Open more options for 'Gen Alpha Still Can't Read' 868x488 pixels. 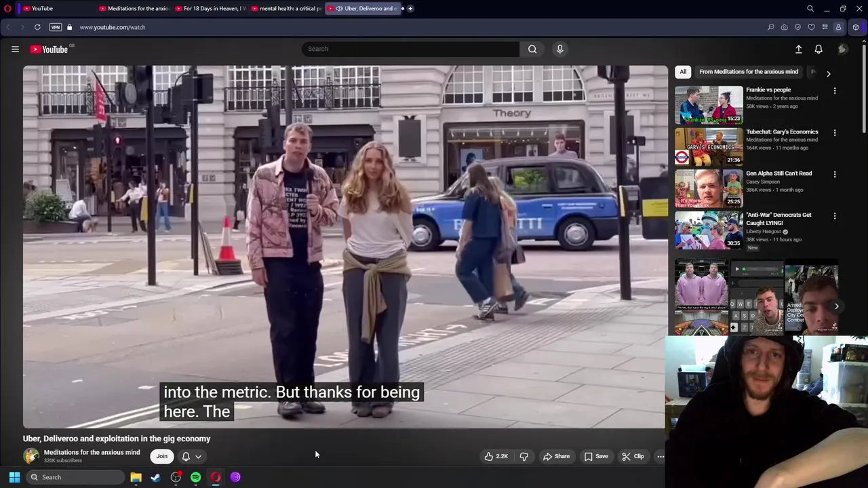tap(835, 174)
